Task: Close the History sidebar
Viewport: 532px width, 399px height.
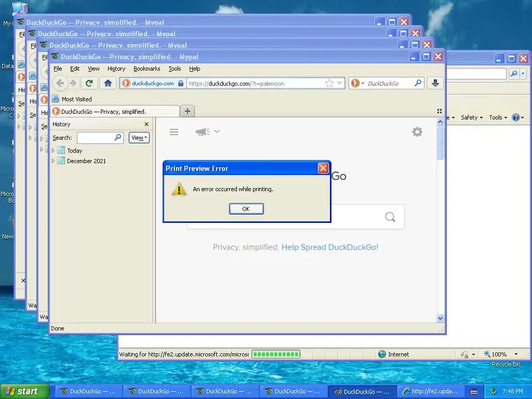Action: tap(147, 124)
